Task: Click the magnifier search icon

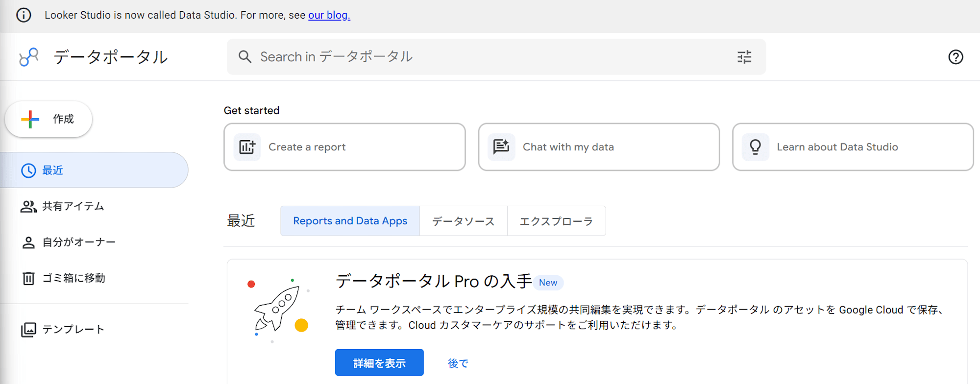Action: tap(245, 57)
